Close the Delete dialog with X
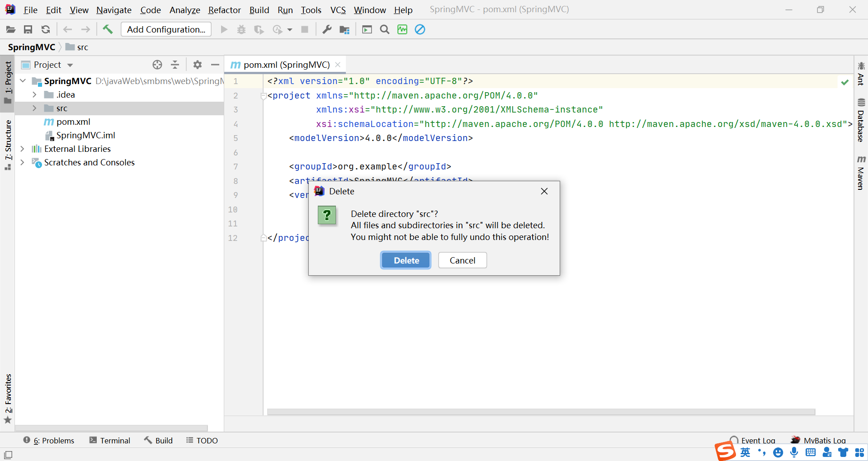 pyautogui.click(x=544, y=191)
